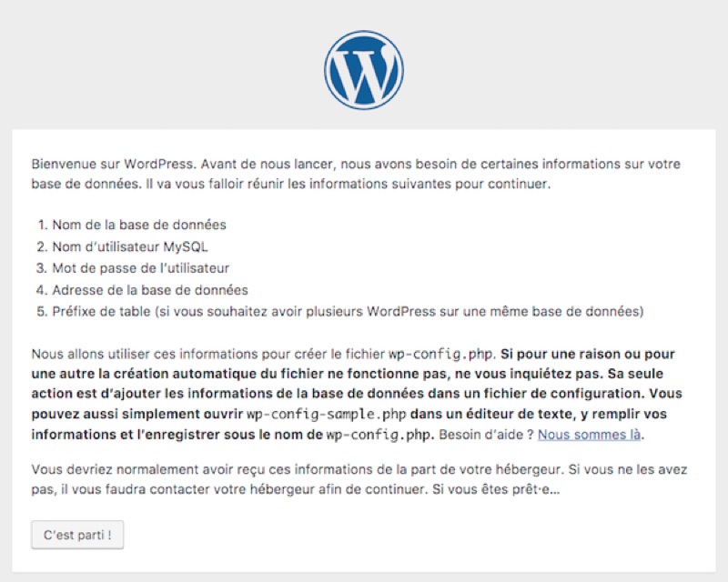Select "Nom de la base de données" list item
Image resolution: width=728 pixels, height=582 pixels.
coord(139,225)
